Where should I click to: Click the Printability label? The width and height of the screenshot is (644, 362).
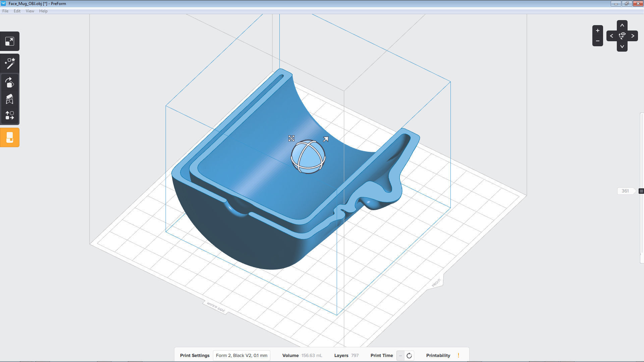click(x=438, y=356)
